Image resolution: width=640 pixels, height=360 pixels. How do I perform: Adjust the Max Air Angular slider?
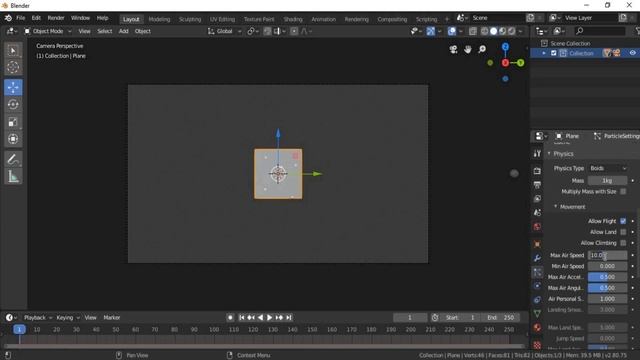click(607, 288)
